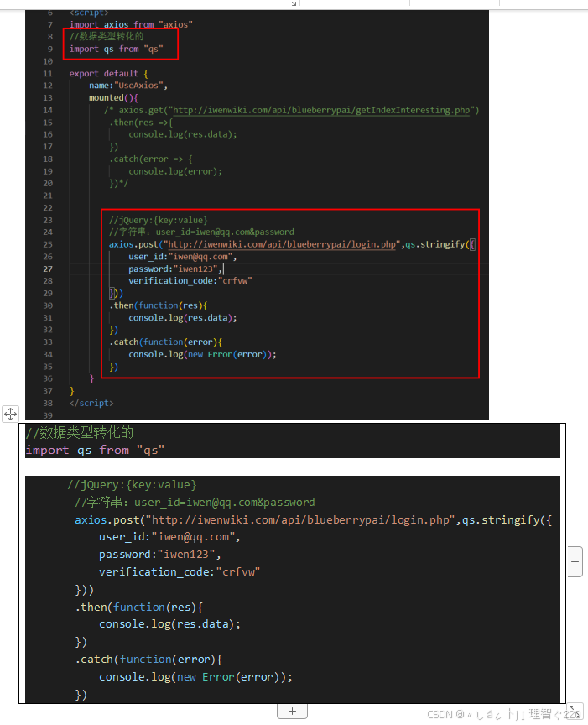This screenshot has width=588, height=725.
Task: Click the login.php URL on line 25 of the screenshot
Action: pos(282,244)
